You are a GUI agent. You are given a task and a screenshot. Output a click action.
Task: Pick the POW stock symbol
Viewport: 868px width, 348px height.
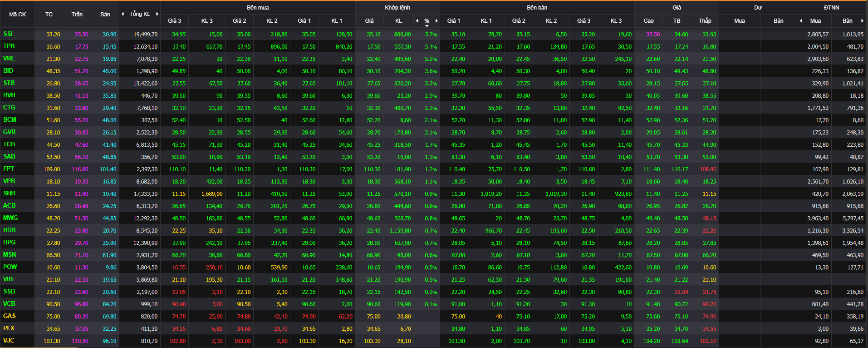tap(10, 267)
